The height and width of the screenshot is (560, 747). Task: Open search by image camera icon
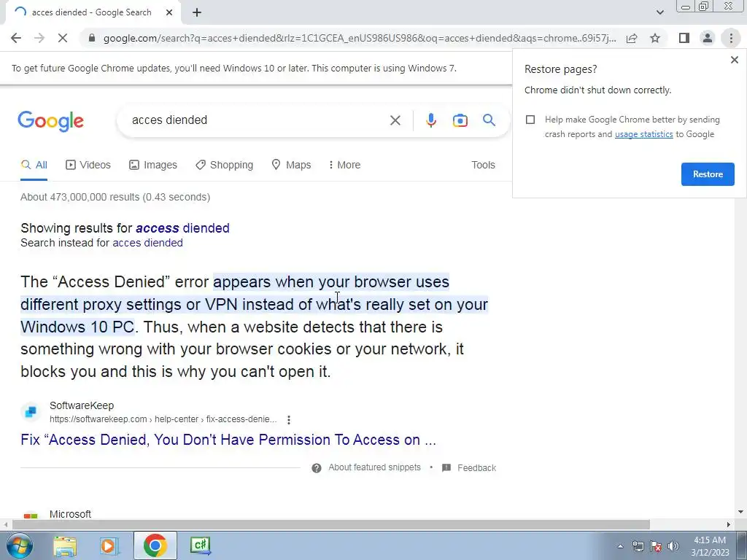[460, 120]
